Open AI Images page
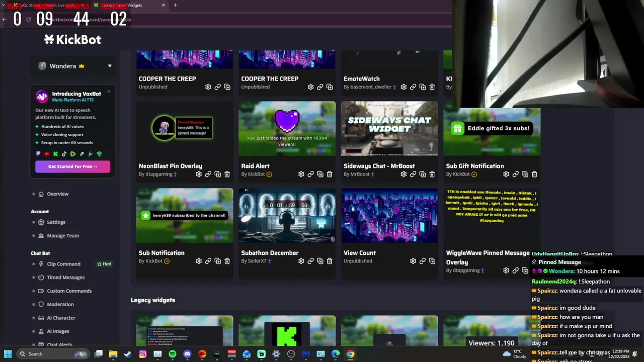This screenshot has height=362, width=644. pyautogui.click(x=58, y=331)
